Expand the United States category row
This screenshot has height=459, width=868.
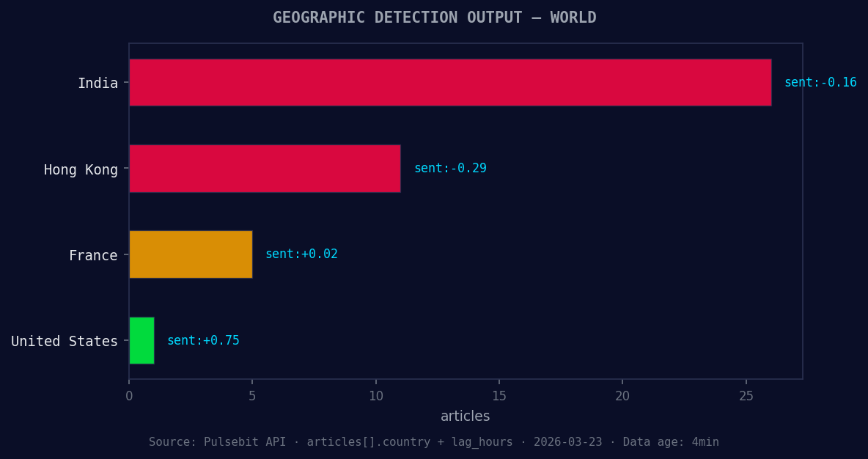64,341
